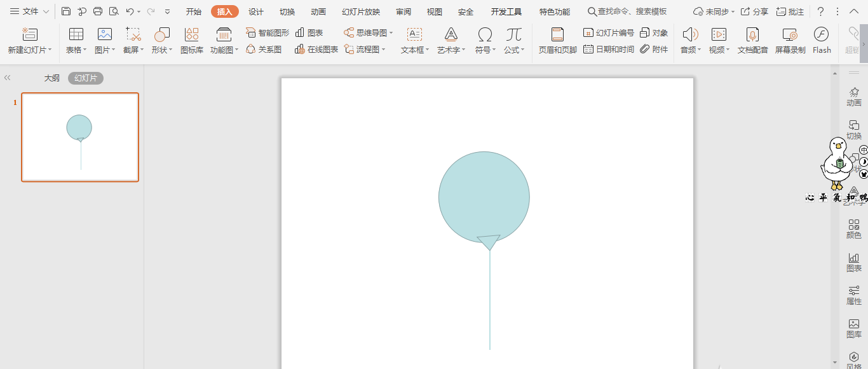Image resolution: width=868 pixels, height=369 pixels.
Task: Open the 属性 properties panel
Action: [x=854, y=295]
